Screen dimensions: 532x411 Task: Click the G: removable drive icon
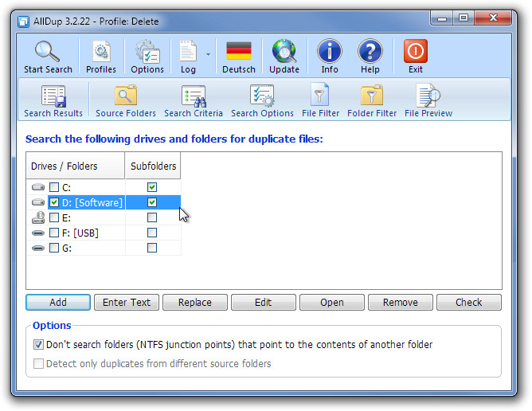pos(38,248)
